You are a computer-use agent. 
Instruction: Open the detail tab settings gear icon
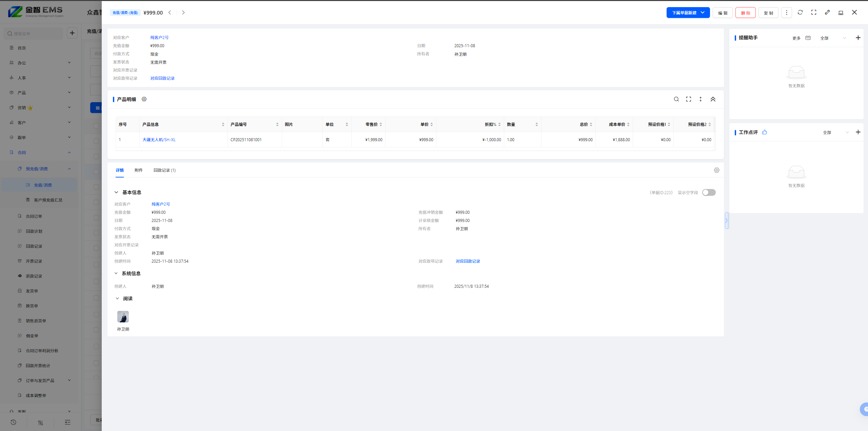click(x=716, y=170)
